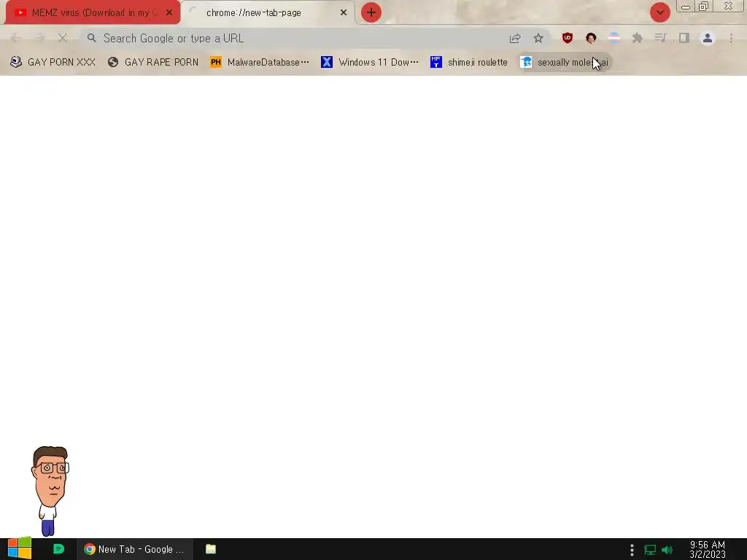The width and height of the screenshot is (747, 560).
Task: Click the network status tray icon
Action: tap(650, 550)
